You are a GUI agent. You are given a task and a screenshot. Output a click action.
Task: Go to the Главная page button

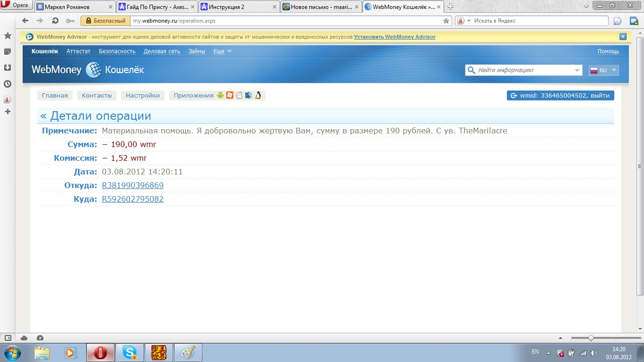[55, 95]
